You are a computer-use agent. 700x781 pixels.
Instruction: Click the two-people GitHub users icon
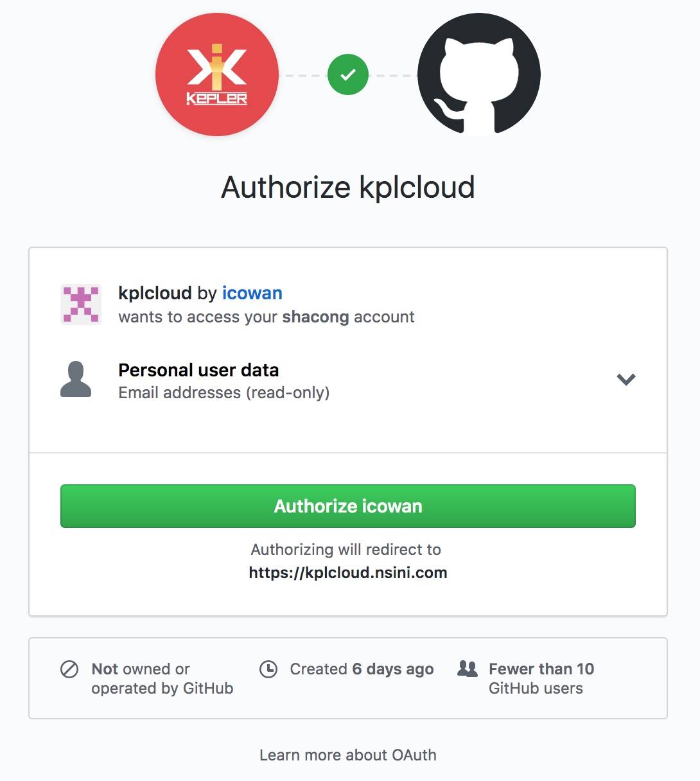pyautogui.click(x=468, y=669)
